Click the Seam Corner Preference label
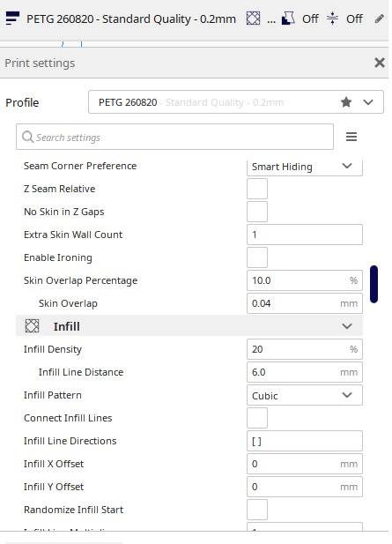Screen dimensions: 392x544 (80, 166)
